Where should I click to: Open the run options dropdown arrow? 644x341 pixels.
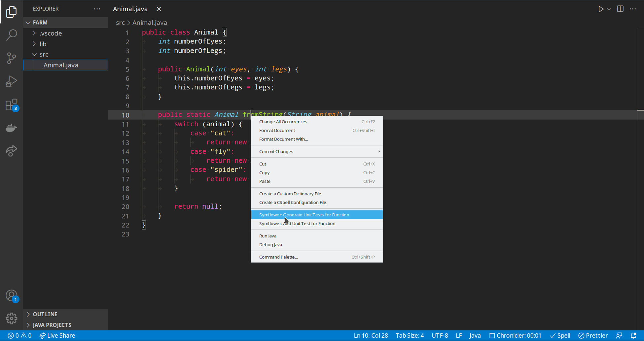pyautogui.click(x=609, y=9)
